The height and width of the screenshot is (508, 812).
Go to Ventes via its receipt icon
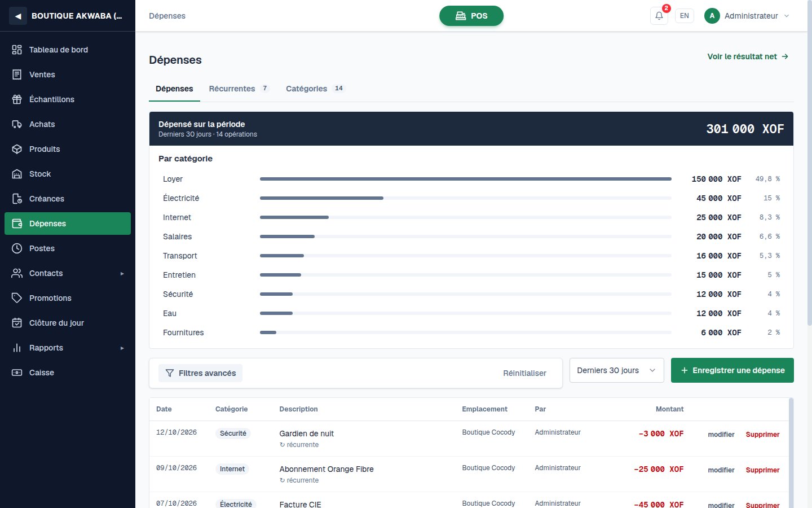pyautogui.click(x=17, y=75)
